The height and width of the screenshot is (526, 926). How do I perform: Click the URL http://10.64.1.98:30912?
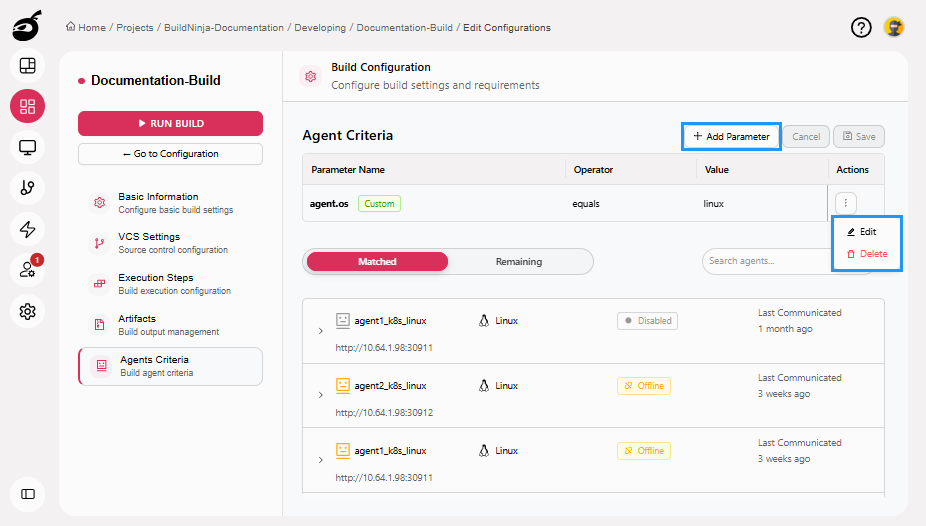coord(384,413)
